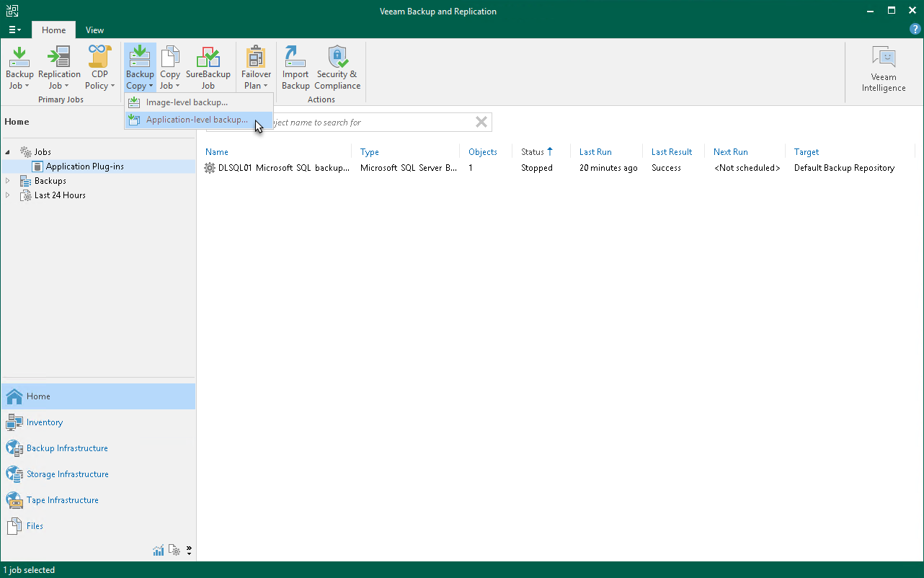Go to the Tape Infrastructure view
924x578 pixels.
click(x=98, y=500)
